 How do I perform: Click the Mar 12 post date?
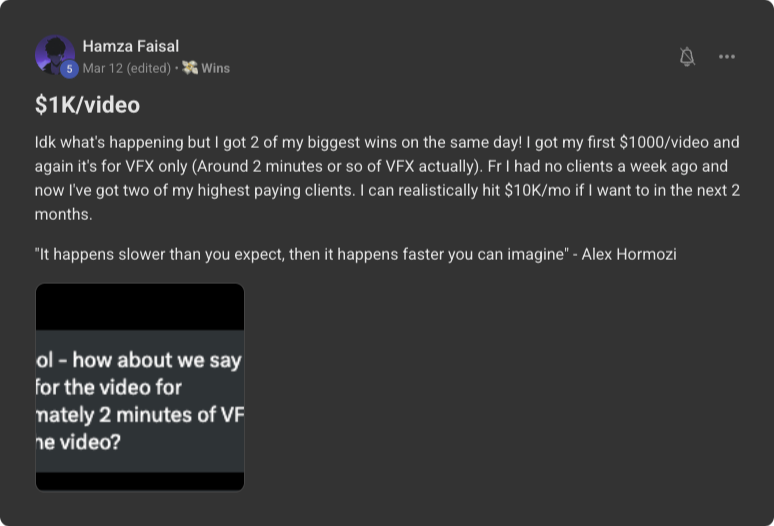101,68
